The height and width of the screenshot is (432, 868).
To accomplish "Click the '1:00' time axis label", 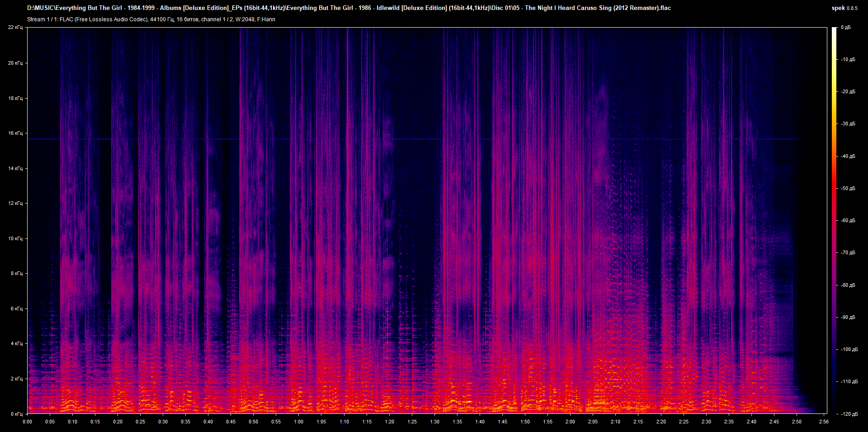I will coord(299,422).
